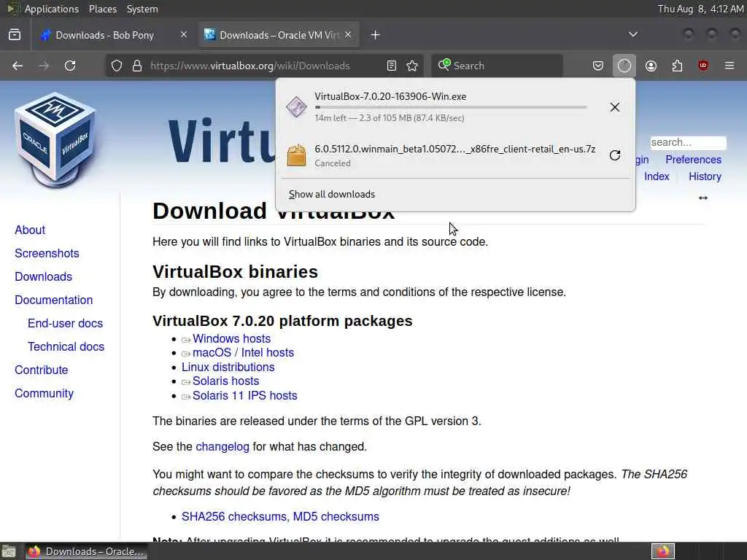Save page to Pocket icon

[598, 66]
